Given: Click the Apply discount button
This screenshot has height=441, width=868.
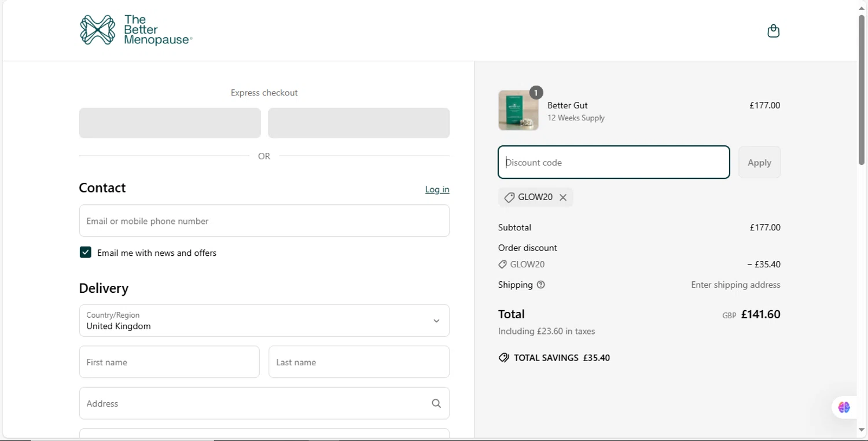Looking at the screenshot, I should point(759,163).
